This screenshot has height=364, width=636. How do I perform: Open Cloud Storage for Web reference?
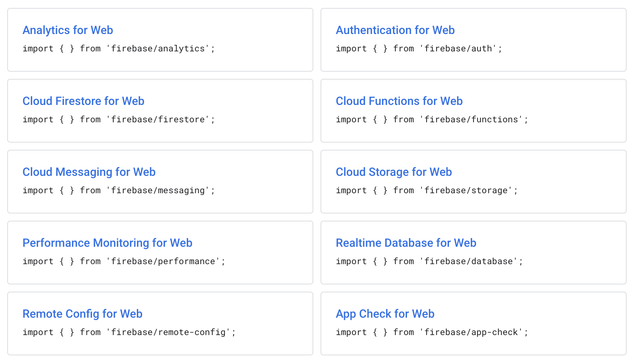coord(394,172)
